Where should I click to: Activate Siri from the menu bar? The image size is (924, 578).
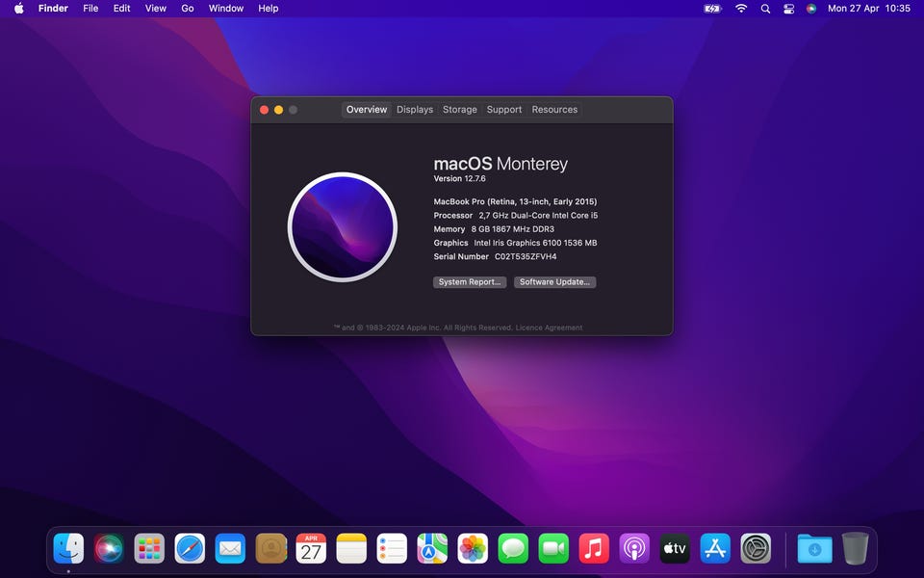(x=811, y=9)
